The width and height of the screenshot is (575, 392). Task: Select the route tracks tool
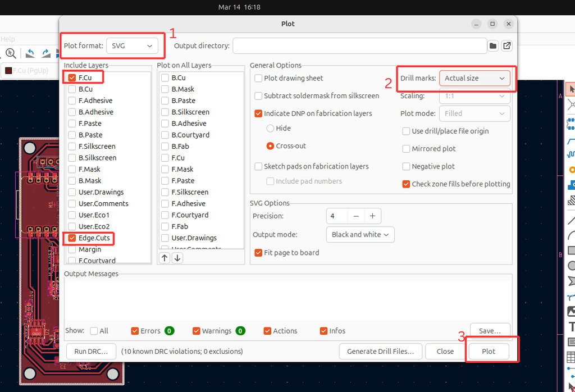[x=571, y=142]
